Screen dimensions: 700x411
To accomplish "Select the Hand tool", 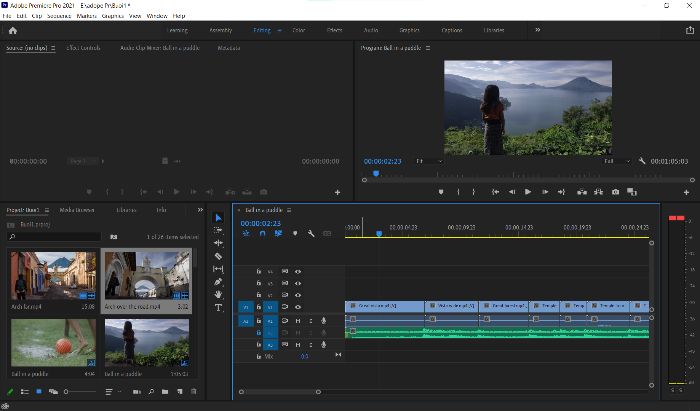I will [x=218, y=295].
